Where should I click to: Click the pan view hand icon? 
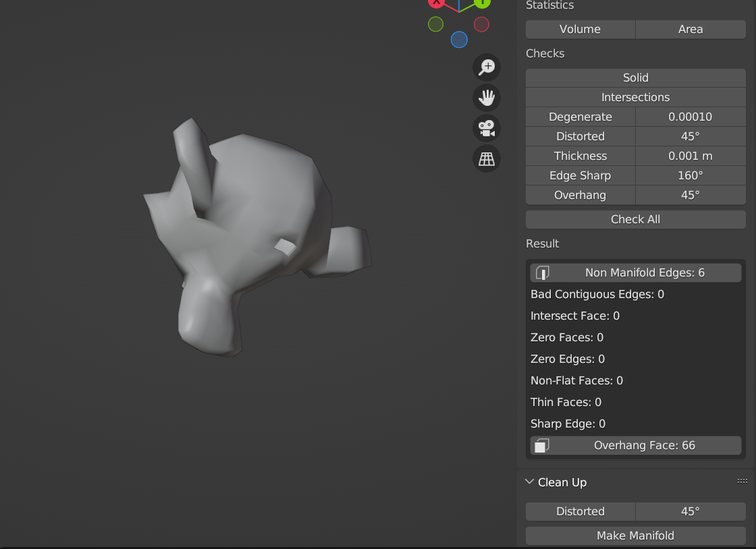(x=487, y=98)
